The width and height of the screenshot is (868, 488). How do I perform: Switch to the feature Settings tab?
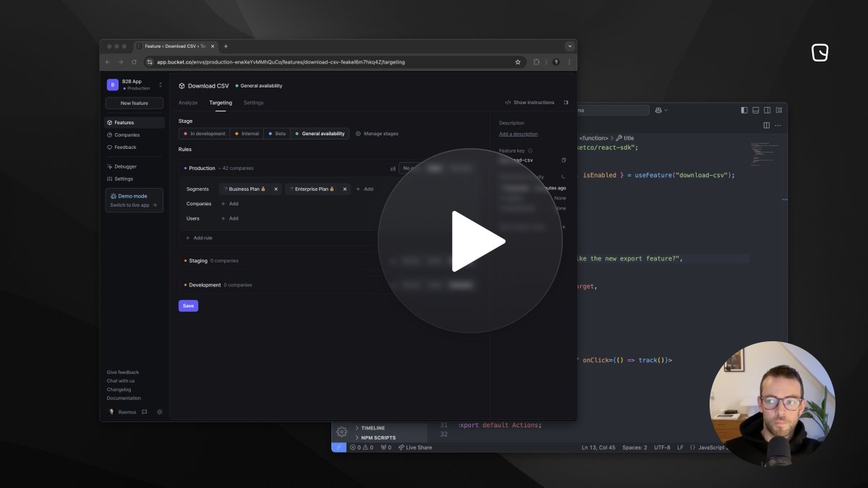click(x=253, y=103)
